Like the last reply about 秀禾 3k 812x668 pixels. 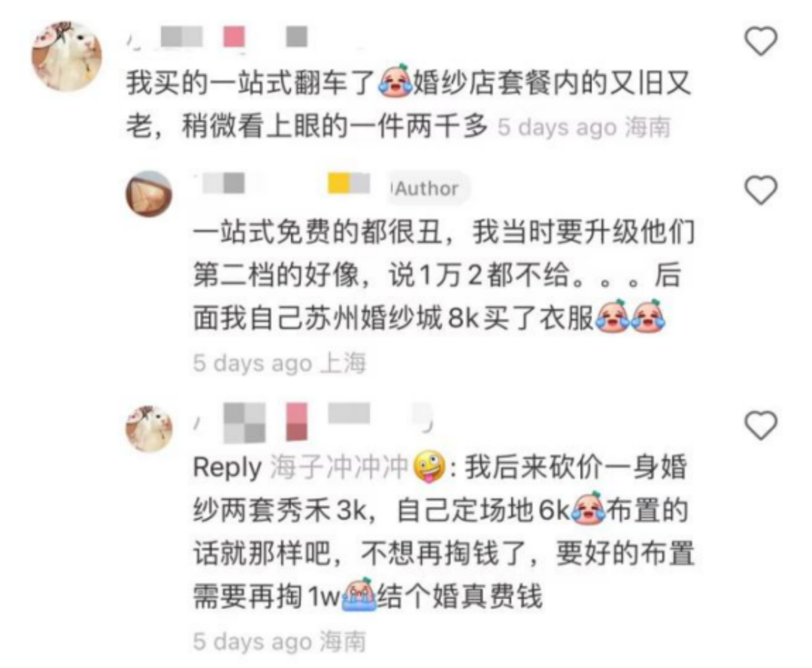point(761,425)
